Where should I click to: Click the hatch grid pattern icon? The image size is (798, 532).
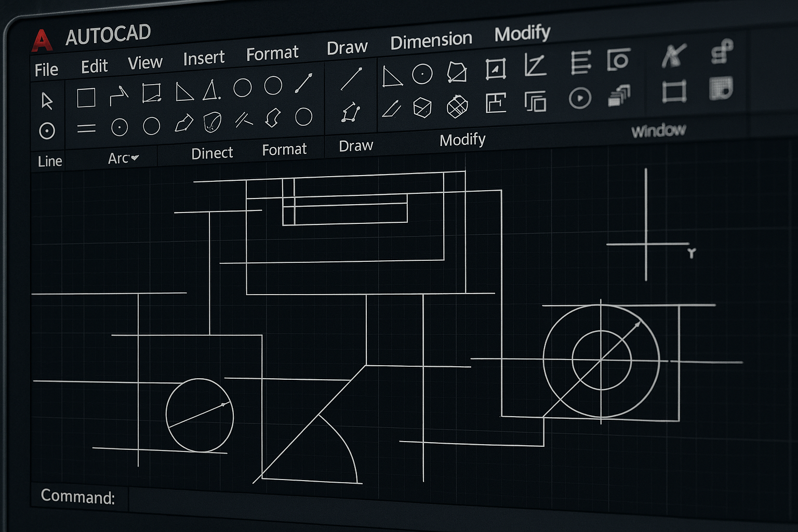coord(721,88)
